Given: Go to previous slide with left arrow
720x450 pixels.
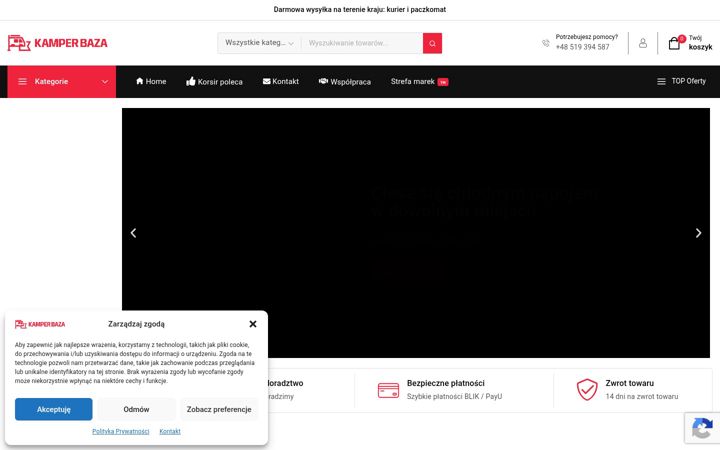Looking at the screenshot, I should click(133, 233).
